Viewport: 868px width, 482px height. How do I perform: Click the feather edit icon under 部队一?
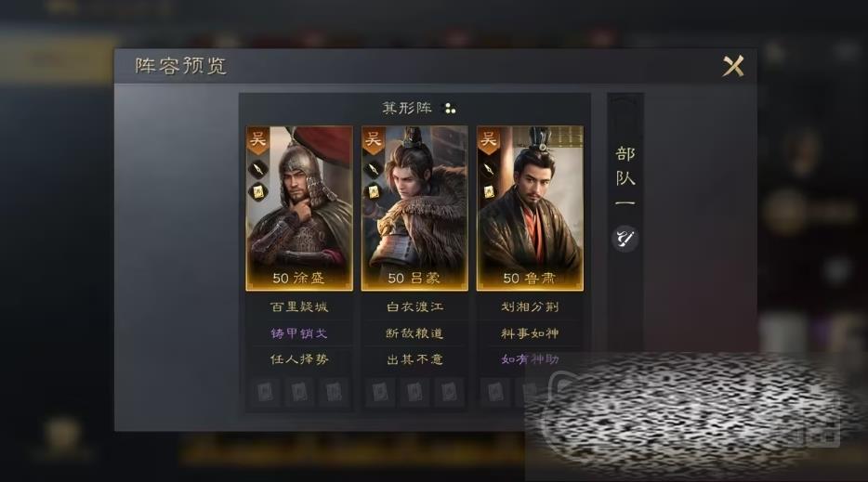pos(625,239)
